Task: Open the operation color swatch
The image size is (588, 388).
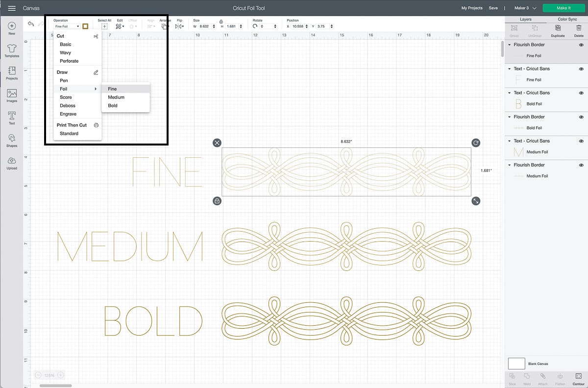Action: [85, 26]
